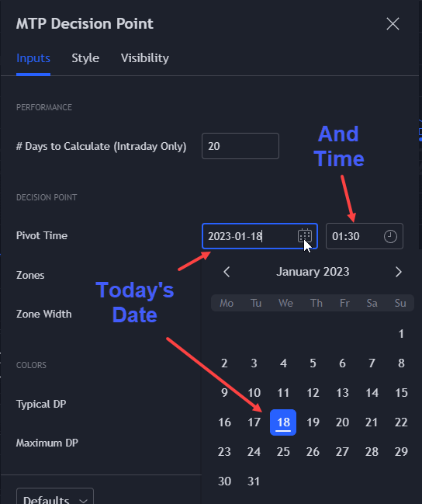Click the clock icon in time field
Screen dimensions: 422x504
point(390,236)
